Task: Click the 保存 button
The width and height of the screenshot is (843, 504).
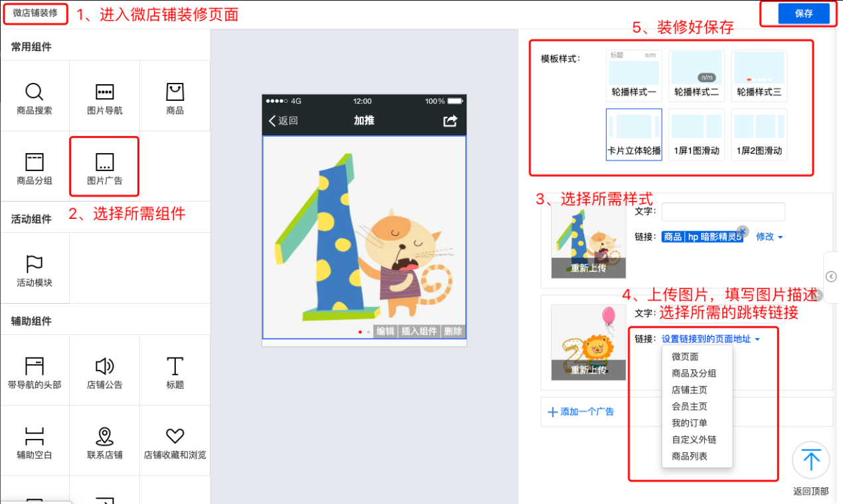Action: [804, 14]
